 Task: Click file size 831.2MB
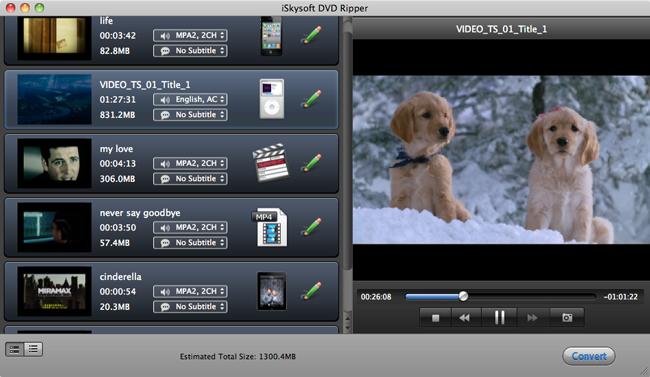[x=117, y=115]
